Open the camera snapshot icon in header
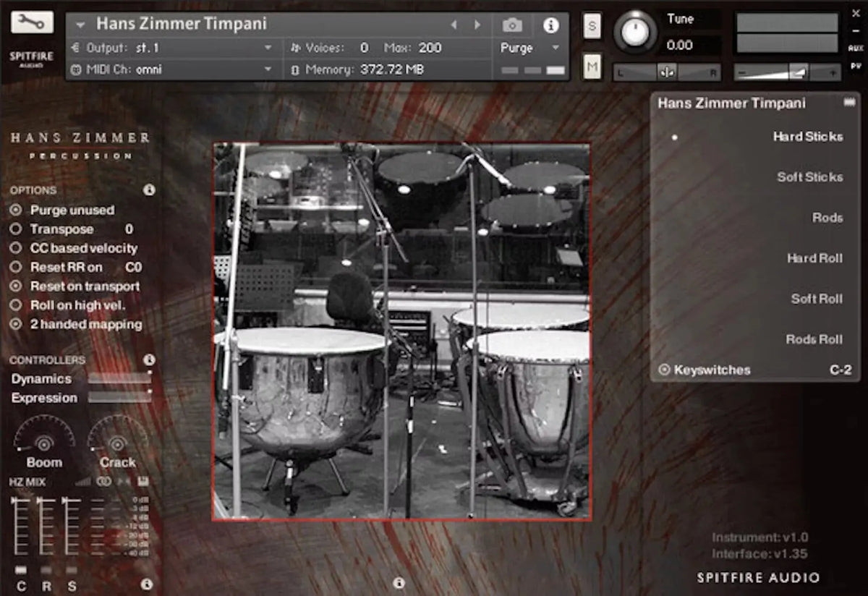Viewport: 868px width, 596px height. 513,24
